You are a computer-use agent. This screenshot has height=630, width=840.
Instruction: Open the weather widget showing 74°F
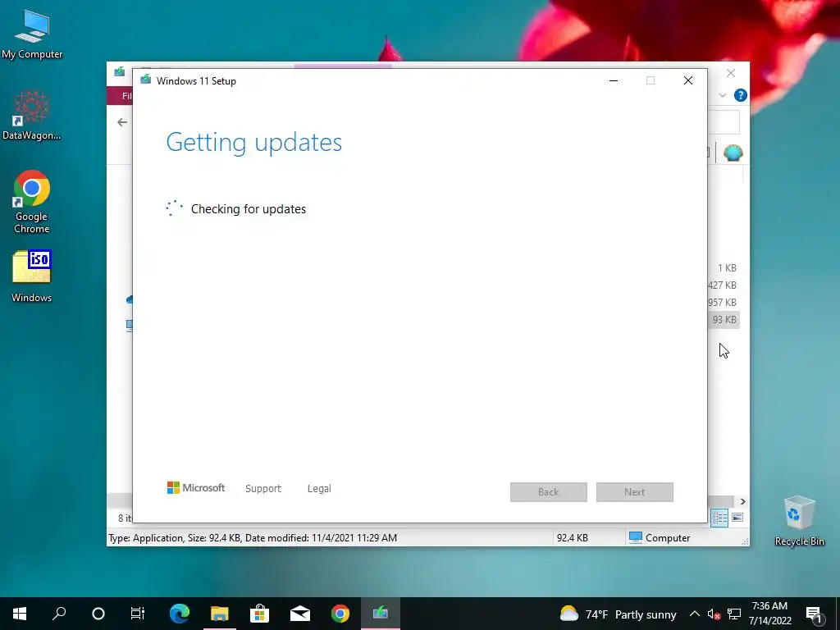pyautogui.click(x=618, y=614)
